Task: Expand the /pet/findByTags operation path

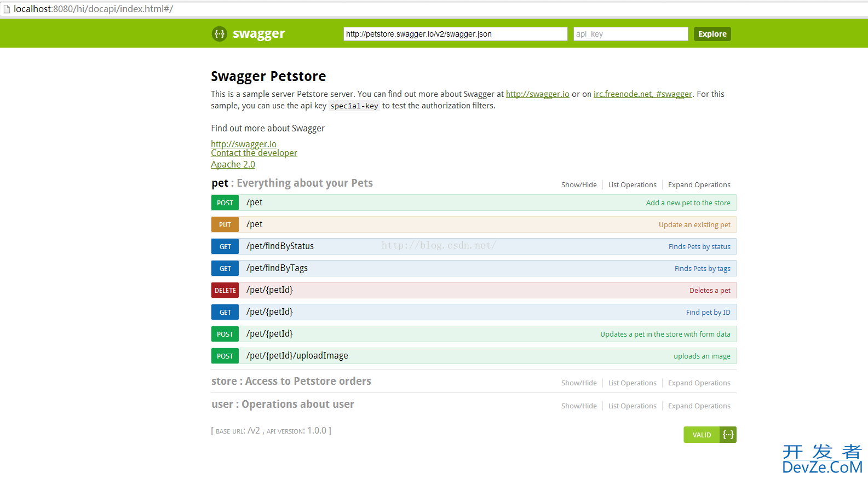Action: tap(277, 268)
